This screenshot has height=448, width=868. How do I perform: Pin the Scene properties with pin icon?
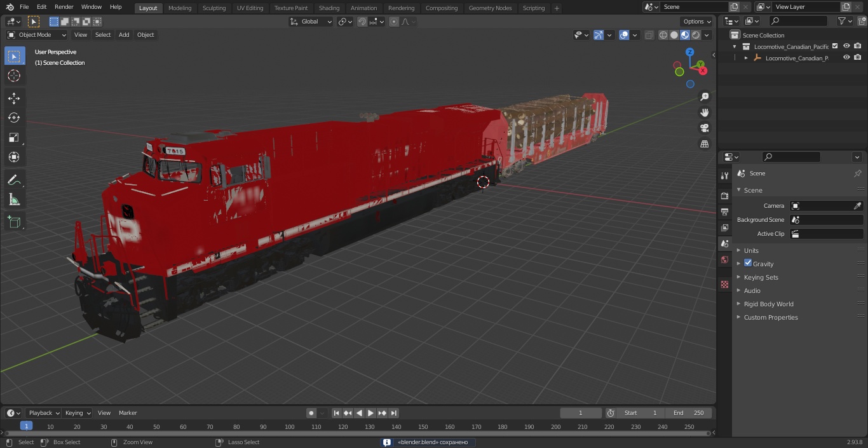[x=857, y=173]
